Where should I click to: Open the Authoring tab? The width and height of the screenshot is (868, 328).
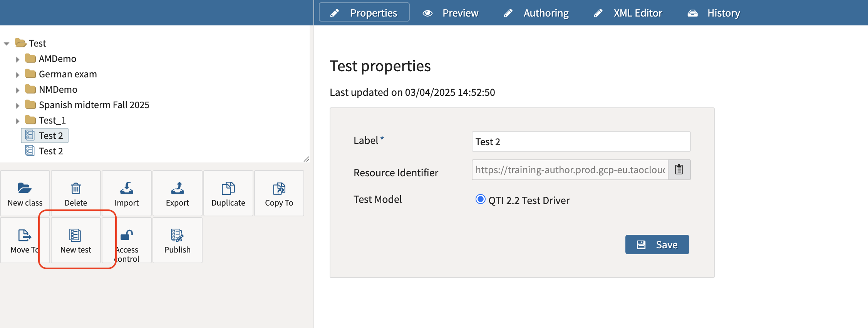click(536, 13)
